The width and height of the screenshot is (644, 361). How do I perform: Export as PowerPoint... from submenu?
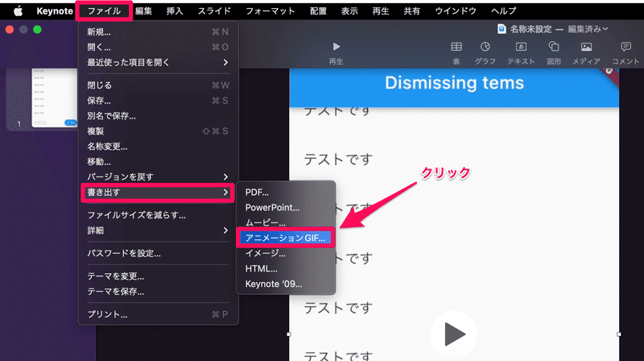tap(286, 207)
